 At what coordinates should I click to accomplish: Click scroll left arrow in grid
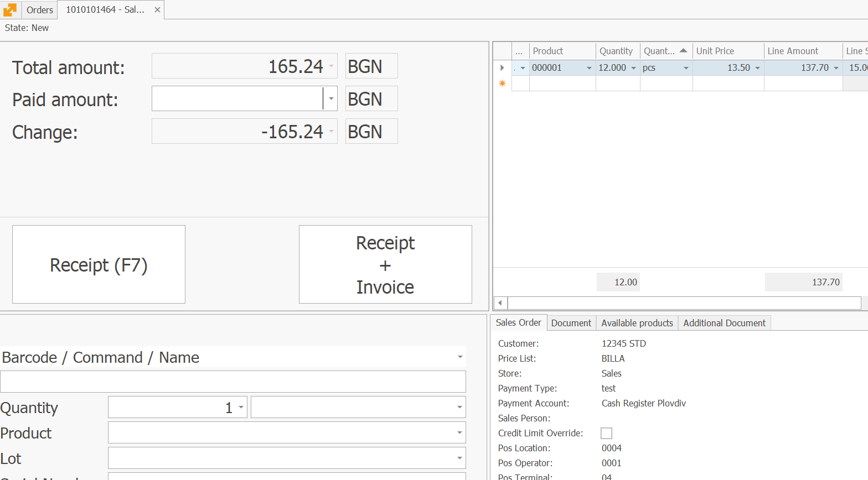tap(500, 303)
